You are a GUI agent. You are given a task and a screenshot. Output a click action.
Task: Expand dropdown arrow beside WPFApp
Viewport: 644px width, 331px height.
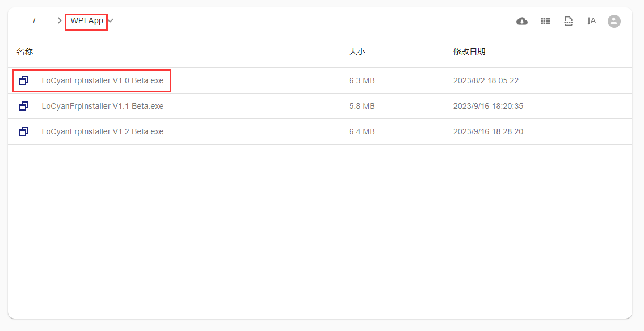[x=111, y=20]
